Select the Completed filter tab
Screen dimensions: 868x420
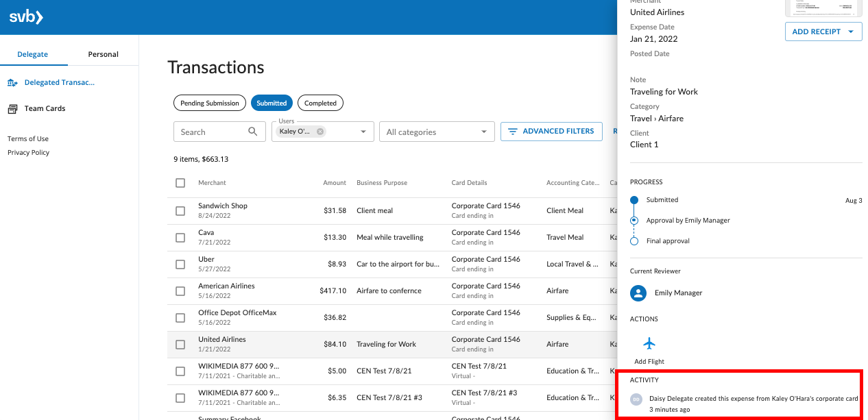(x=321, y=103)
